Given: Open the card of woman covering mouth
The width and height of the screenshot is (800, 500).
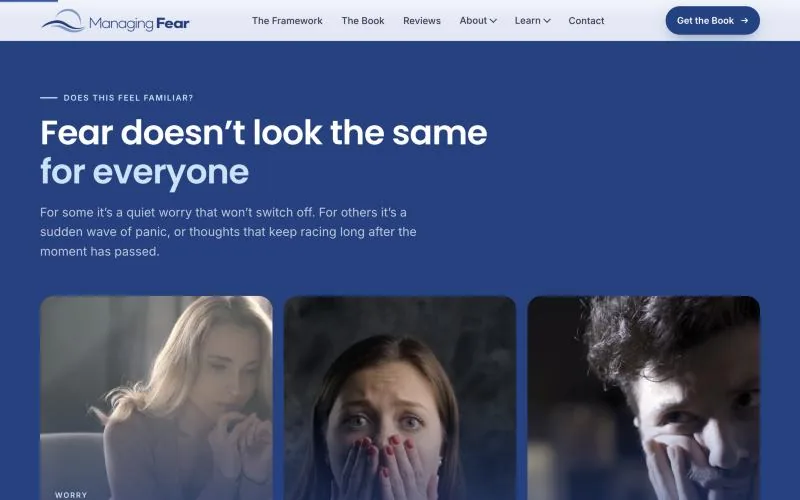Looking at the screenshot, I should [399, 398].
